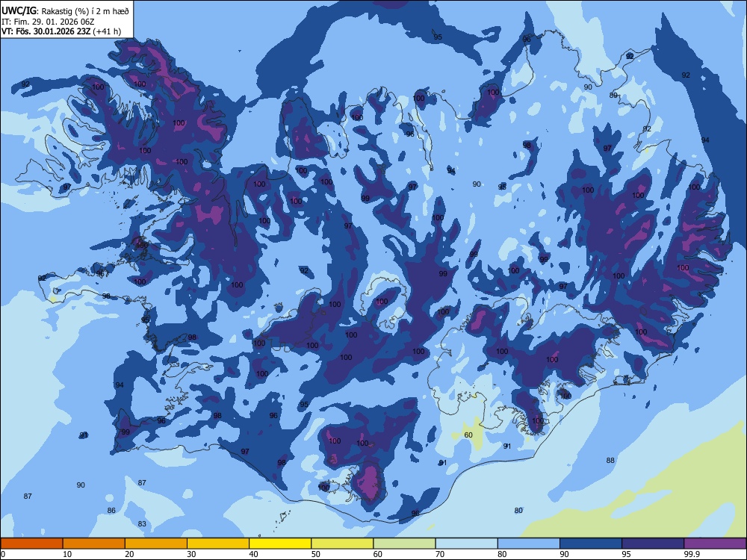747x560 pixels.
Task: Click the yellow-green 50–60 legend swatch
Action: [342, 544]
